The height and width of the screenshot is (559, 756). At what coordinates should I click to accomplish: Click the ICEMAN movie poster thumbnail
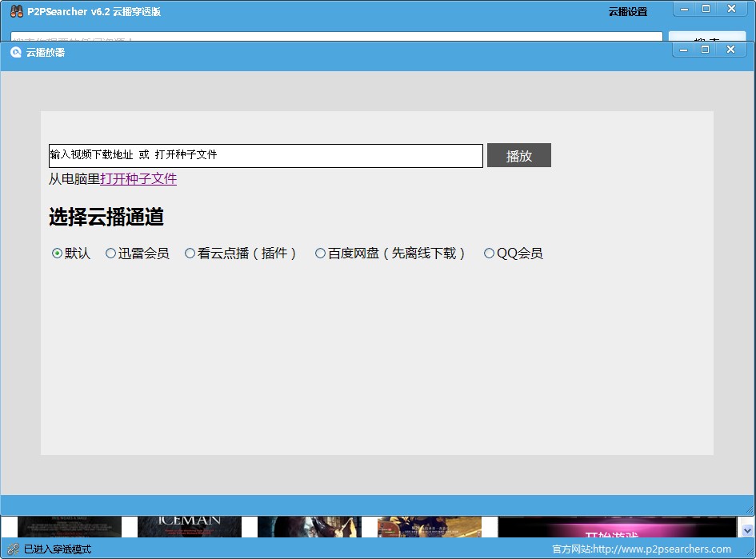coord(190,526)
